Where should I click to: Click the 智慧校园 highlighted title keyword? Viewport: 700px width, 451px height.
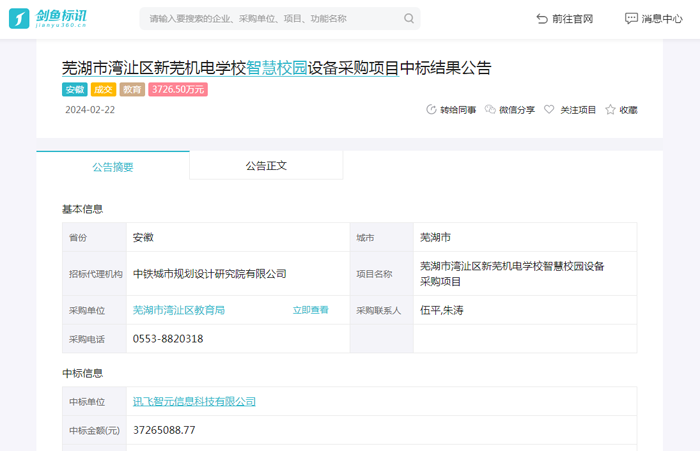tap(276, 68)
